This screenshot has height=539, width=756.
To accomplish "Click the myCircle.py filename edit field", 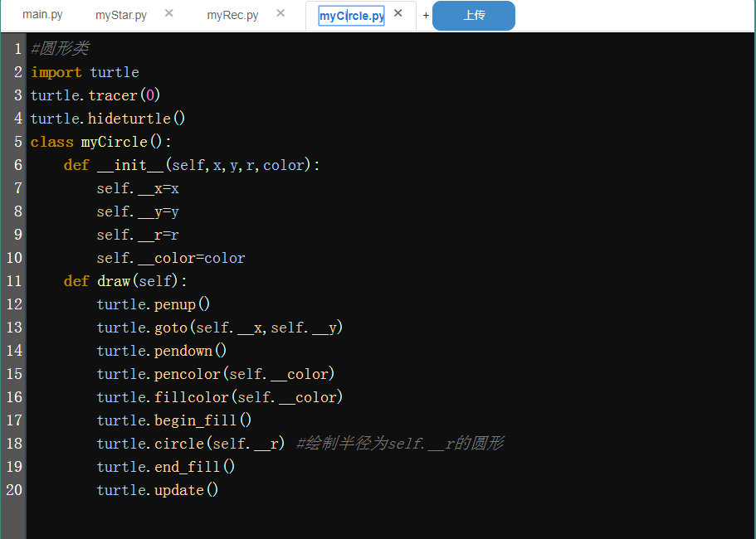I will pos(351,16).
